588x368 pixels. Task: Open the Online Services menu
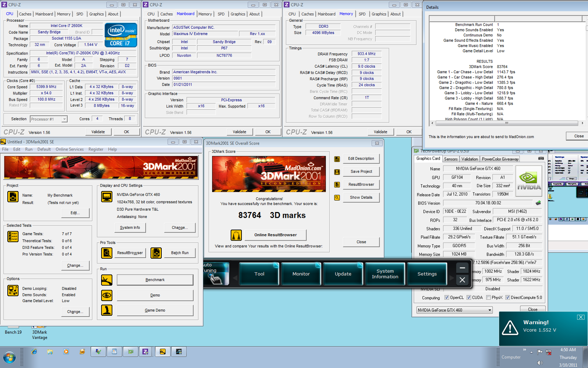point(70,149)
